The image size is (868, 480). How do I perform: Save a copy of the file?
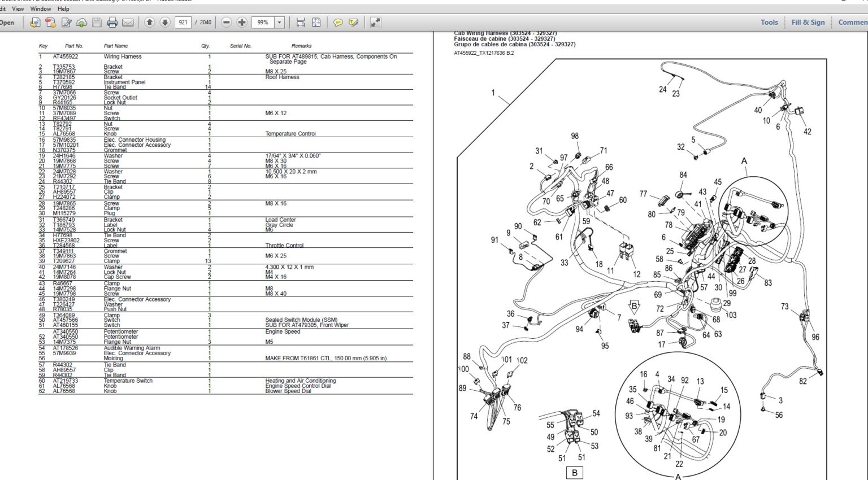(96, 23)
